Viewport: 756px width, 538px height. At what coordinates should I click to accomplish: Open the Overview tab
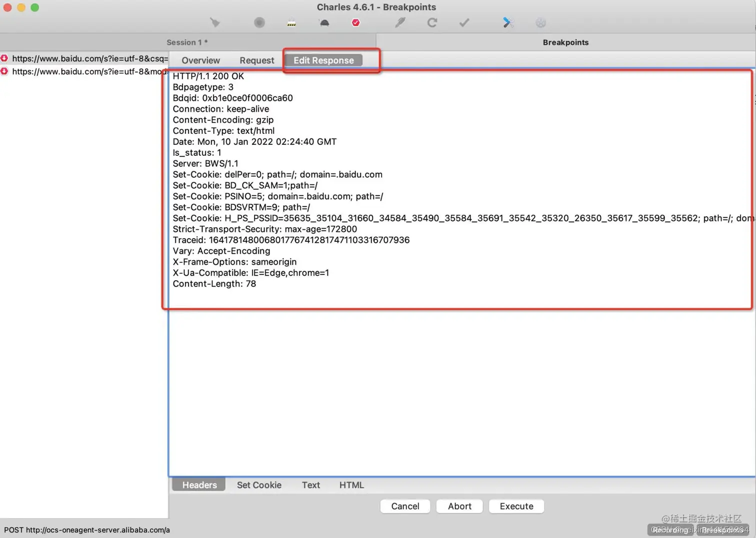point(200,60)
